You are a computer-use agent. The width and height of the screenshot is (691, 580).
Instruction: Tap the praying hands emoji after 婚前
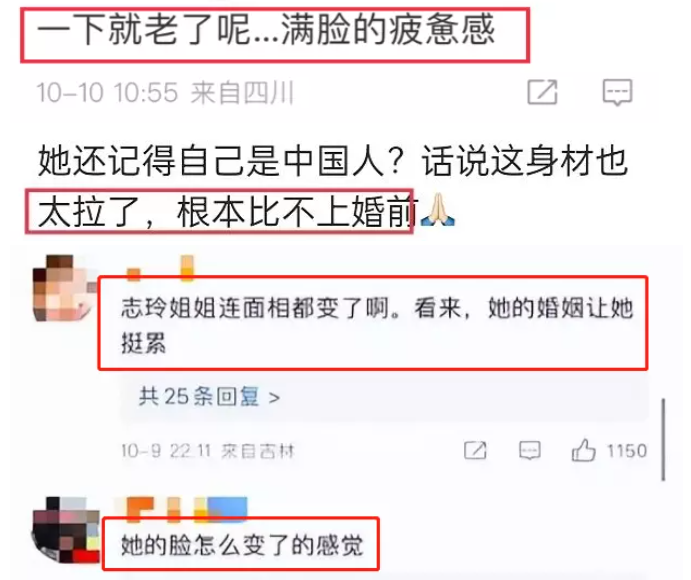coord(438,210)
